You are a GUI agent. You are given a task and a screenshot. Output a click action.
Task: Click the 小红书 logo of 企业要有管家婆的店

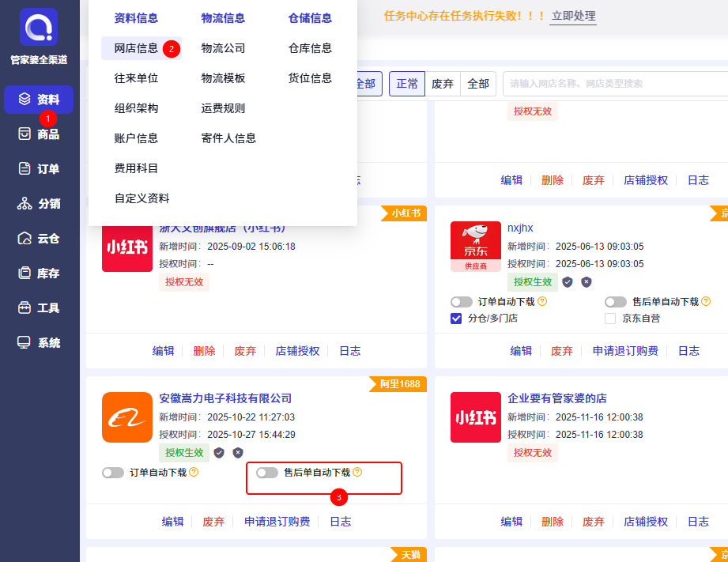point(475,417)
